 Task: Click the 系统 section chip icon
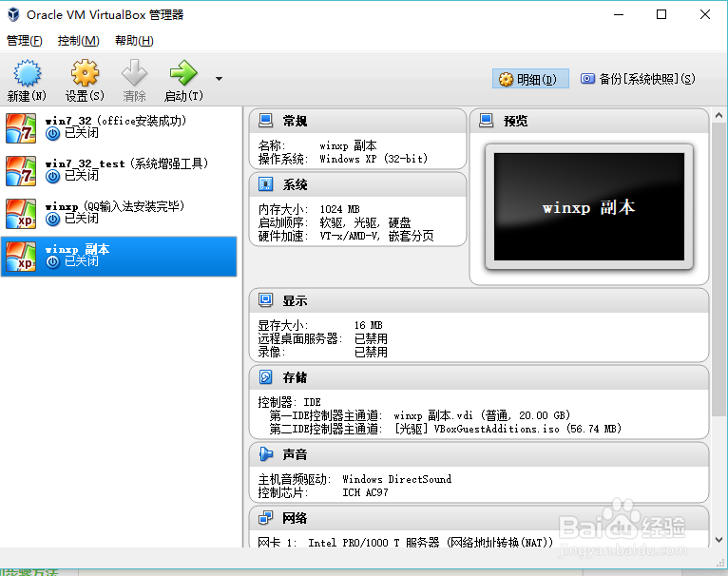click(265, 184)
